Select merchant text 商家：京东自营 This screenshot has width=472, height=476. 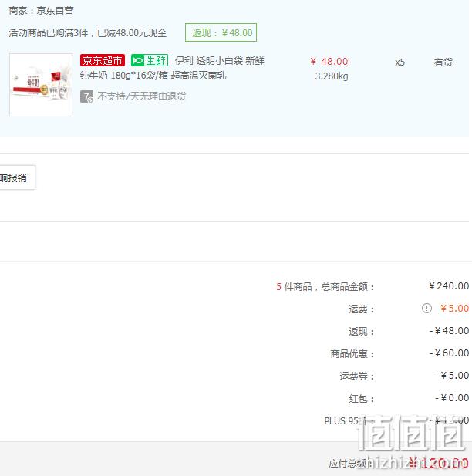tap(42, 11)
